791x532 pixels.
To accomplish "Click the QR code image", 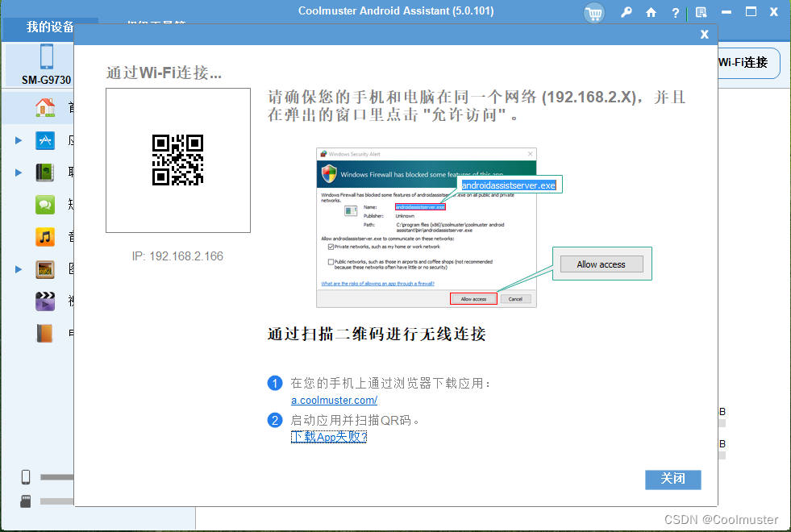I will (x=177, y=160).
